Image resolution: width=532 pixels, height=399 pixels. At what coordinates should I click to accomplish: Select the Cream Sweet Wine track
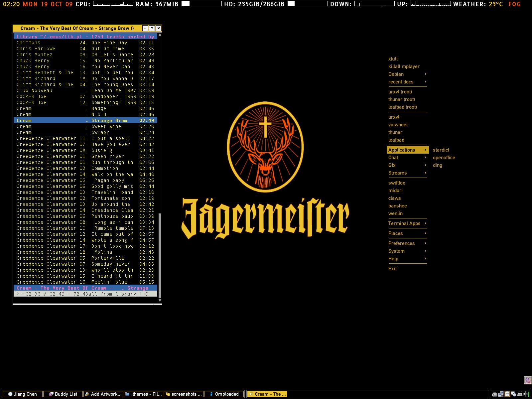(x=85, y=126)
